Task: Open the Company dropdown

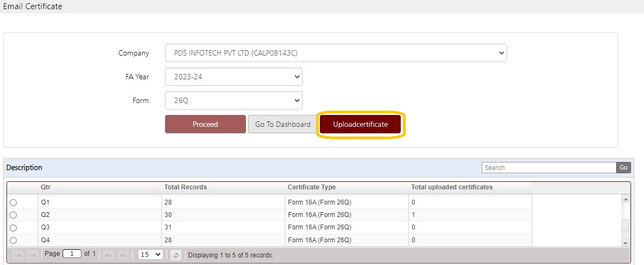Action: pyautogui.click(x=336, y=53)
